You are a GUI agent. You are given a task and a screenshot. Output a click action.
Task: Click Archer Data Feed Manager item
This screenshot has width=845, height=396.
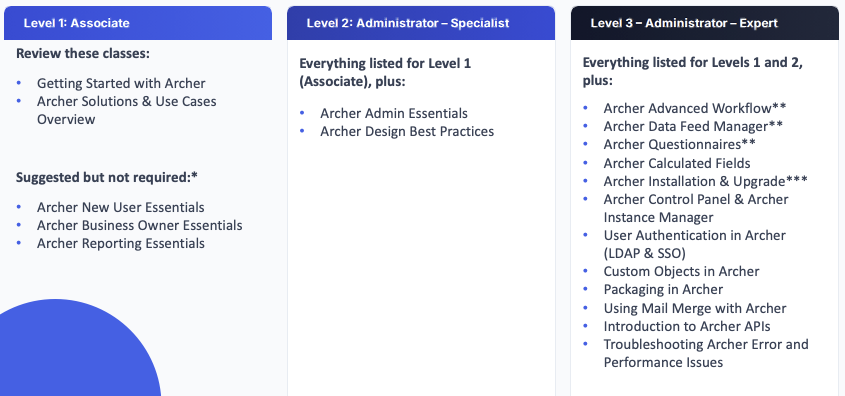pyautogui.click(x=693, y=127)
